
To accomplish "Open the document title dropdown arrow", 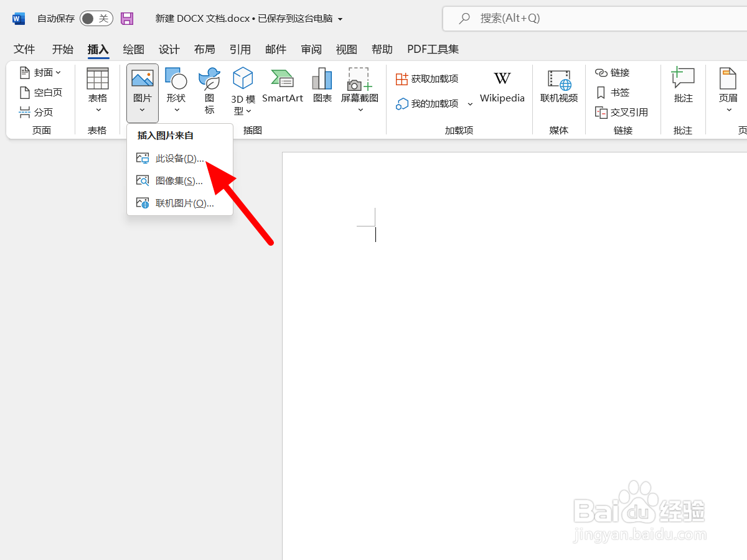I will [x=340, y=19].
